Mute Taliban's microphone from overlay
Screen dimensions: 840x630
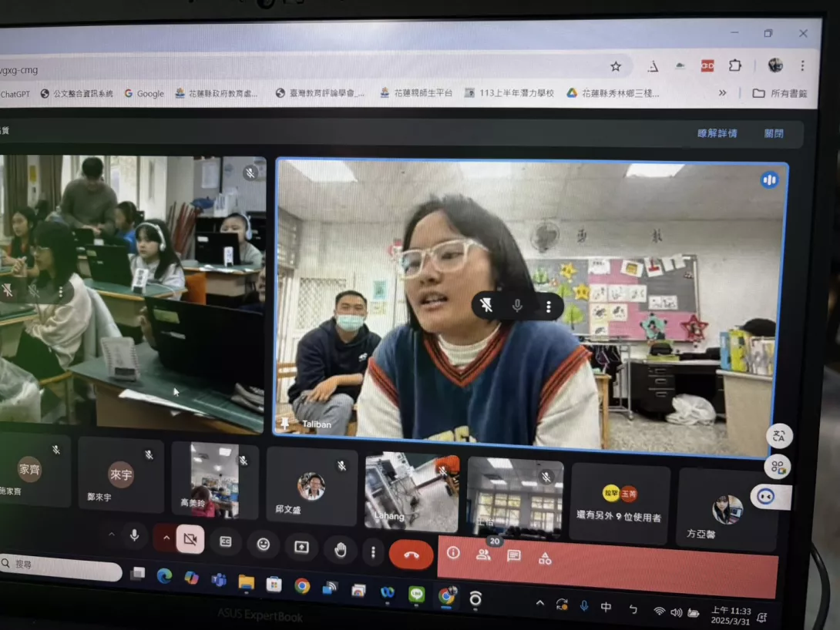coord(517,306)
